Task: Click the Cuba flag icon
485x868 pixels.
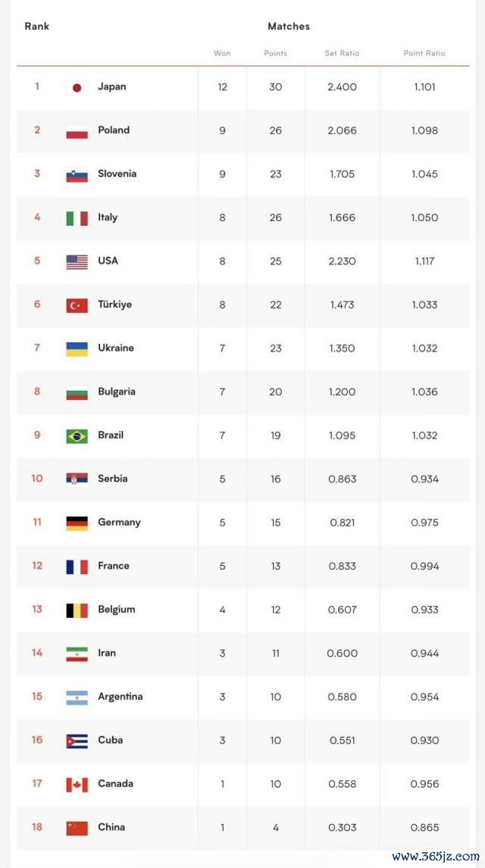Action: pos(77,741)
